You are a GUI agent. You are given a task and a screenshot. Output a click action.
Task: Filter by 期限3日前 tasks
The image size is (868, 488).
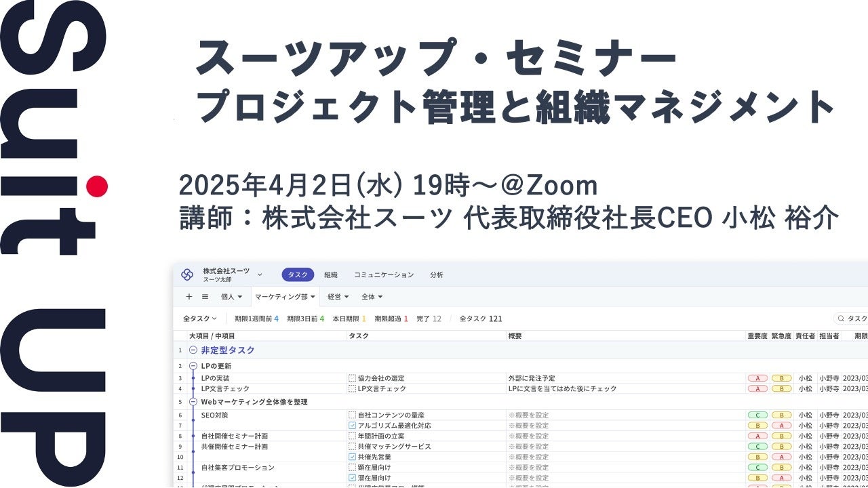click(x=305, y=319)
